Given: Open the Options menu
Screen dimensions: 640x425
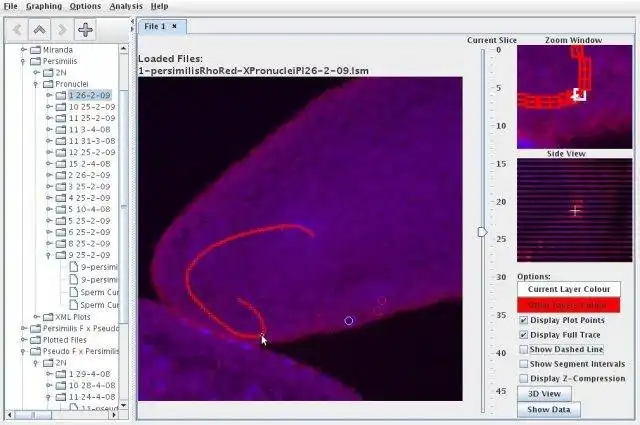Looking at the screenshot, I should point(85,7).
